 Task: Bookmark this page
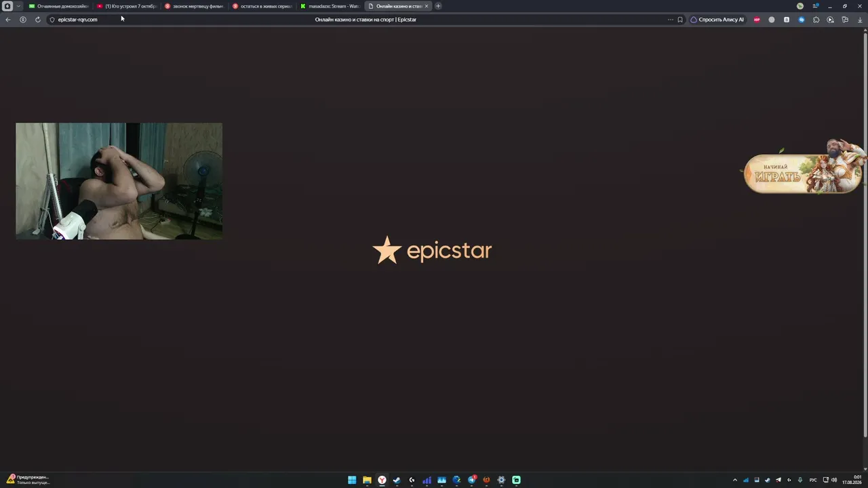[x=680, y=20]
